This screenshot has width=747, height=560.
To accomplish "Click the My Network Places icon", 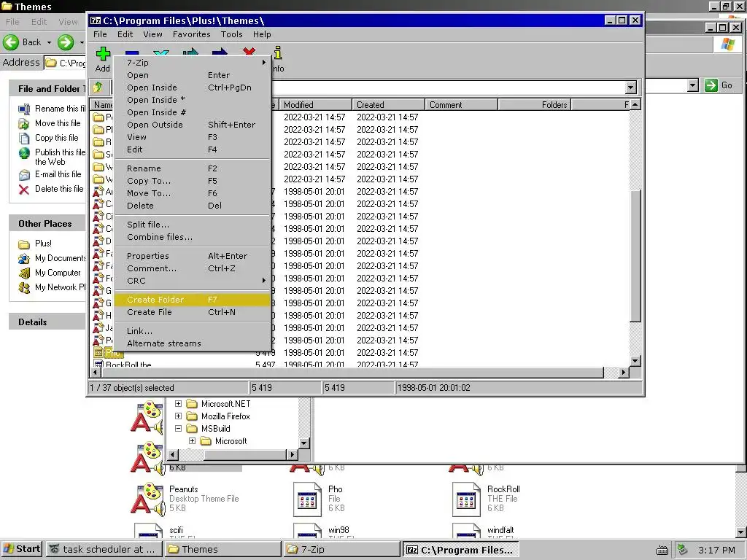I will (24, 287).
